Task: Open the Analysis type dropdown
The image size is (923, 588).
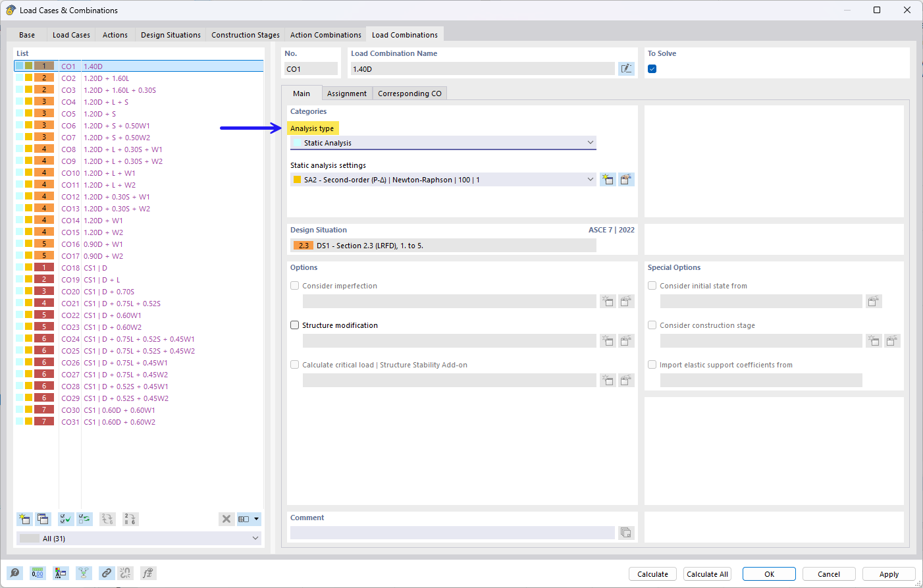Action: pos(443,143)
